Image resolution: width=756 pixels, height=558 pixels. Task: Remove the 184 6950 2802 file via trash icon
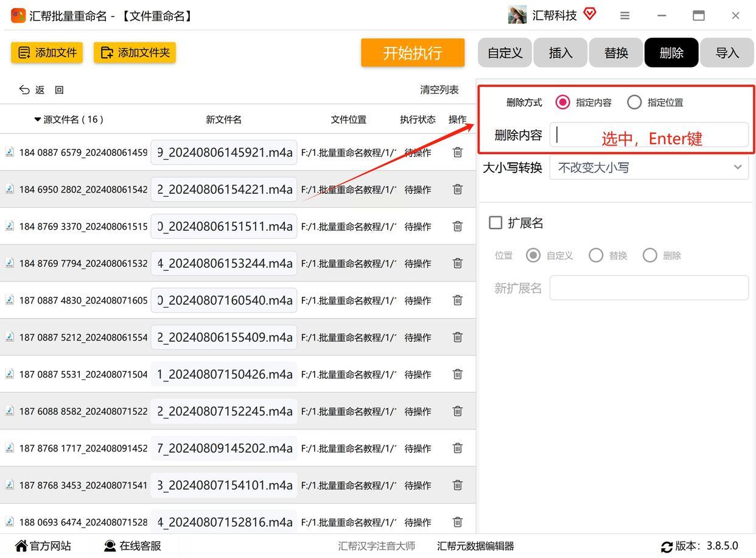click(x=458, y=189)
